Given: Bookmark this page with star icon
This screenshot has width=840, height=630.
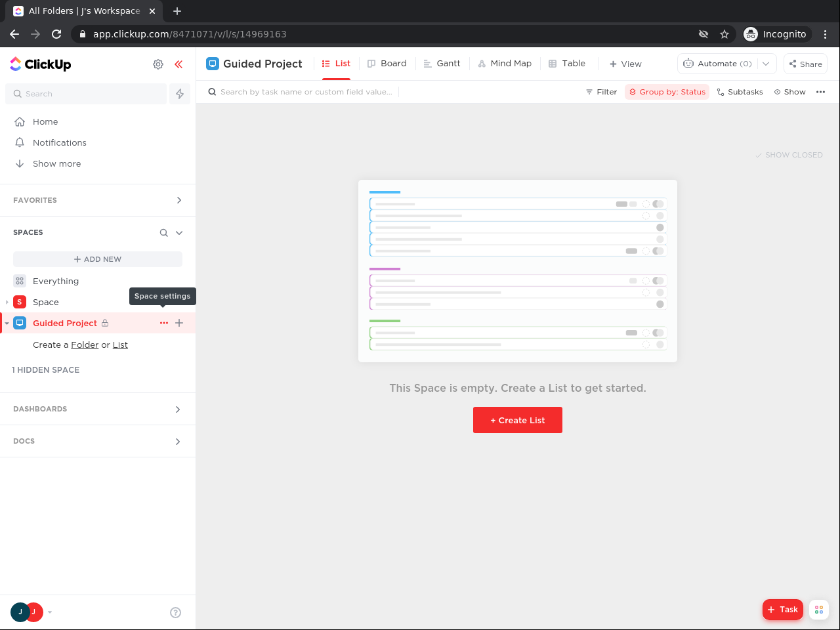Looking at the screenshot, I should (724, 34).
